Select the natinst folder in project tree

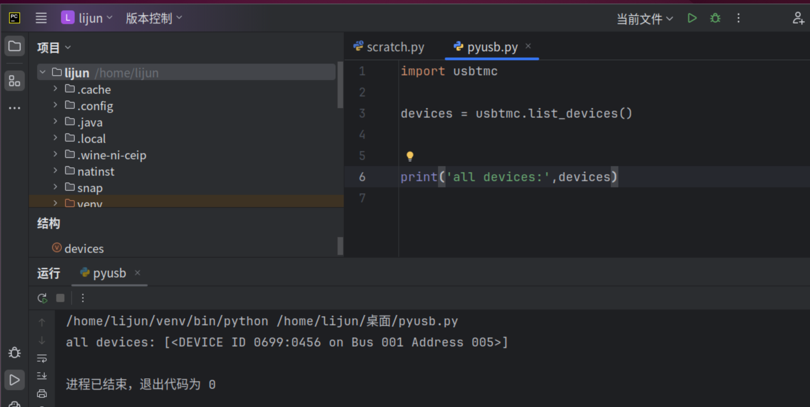click(x=96, y=171)
